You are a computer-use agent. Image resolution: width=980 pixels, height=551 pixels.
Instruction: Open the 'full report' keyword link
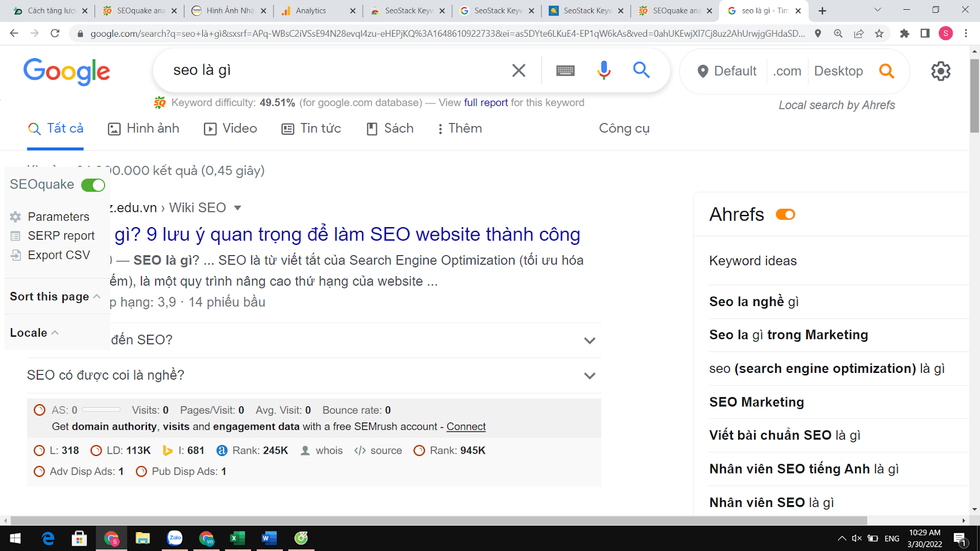pyautogui.click(x=486, y=103)
